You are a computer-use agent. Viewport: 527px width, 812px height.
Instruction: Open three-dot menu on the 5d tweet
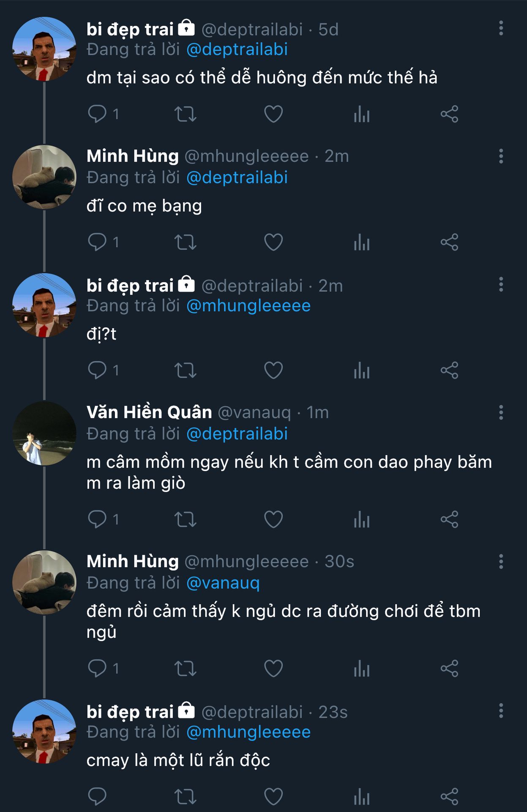click(x=501, y=28)
